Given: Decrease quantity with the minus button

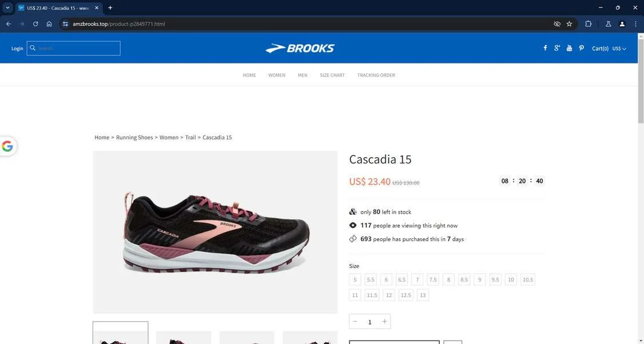Looking at the screenshot, I should (355, 321).
